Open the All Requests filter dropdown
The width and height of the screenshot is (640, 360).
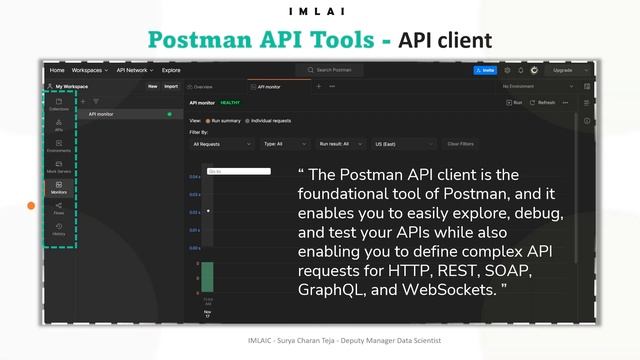click(x=222, y=144)
